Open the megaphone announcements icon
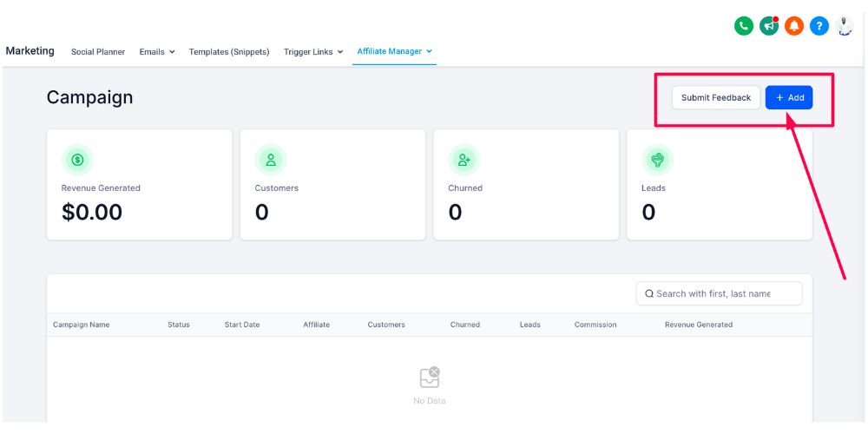868x434 pixels. point(769,26)
